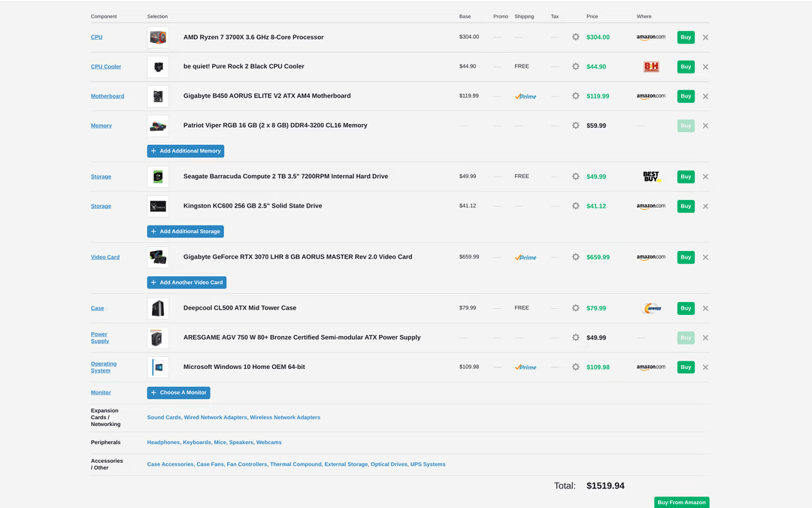Open the Deepcool CL500 case thumbnail
The height and width of the screenshot is (508, 812).
158,308
